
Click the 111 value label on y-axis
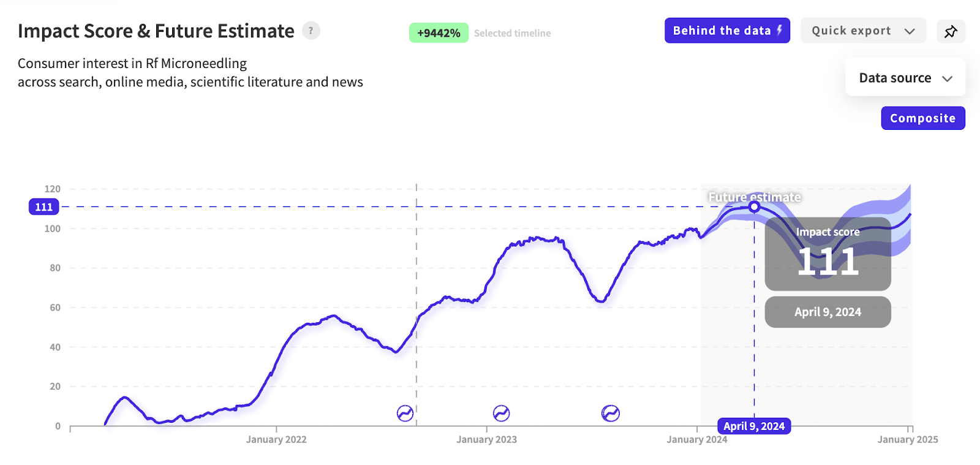click(x=44, y=207)
